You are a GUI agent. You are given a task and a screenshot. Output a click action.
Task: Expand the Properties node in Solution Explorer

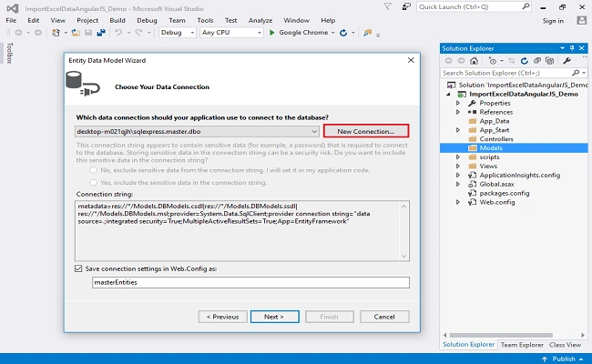(458, 103)
